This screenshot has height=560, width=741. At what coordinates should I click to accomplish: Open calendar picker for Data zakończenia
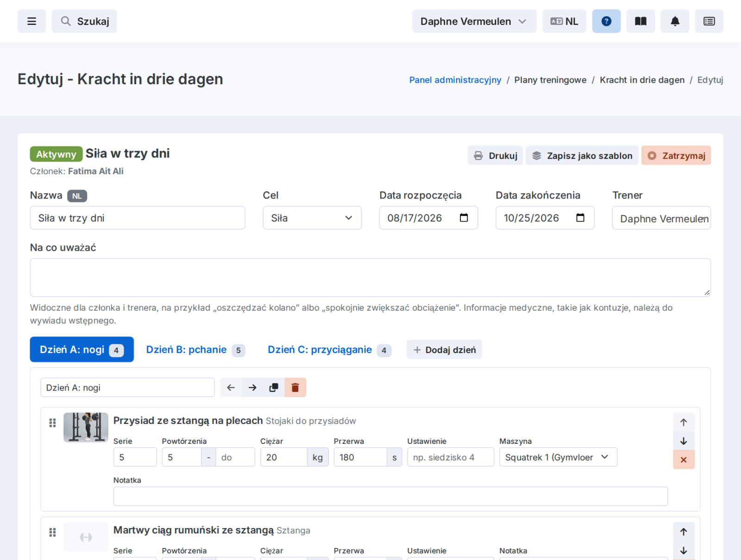click(x=580, y=218)
